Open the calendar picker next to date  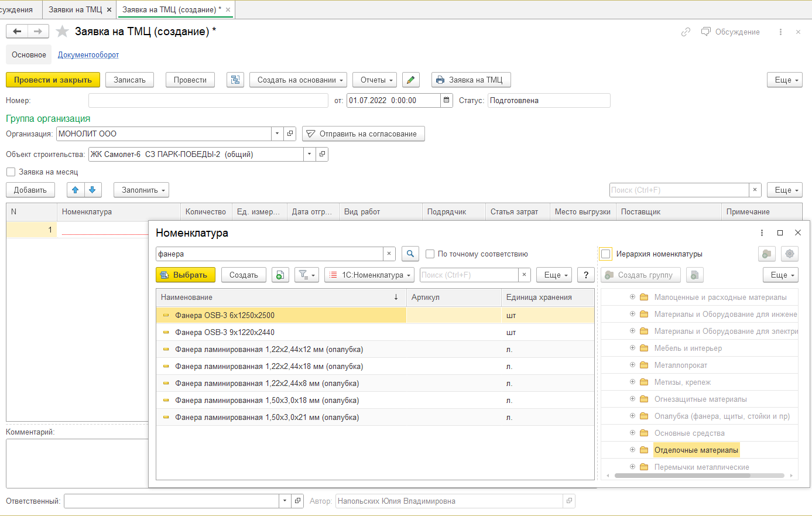[447, 101]
